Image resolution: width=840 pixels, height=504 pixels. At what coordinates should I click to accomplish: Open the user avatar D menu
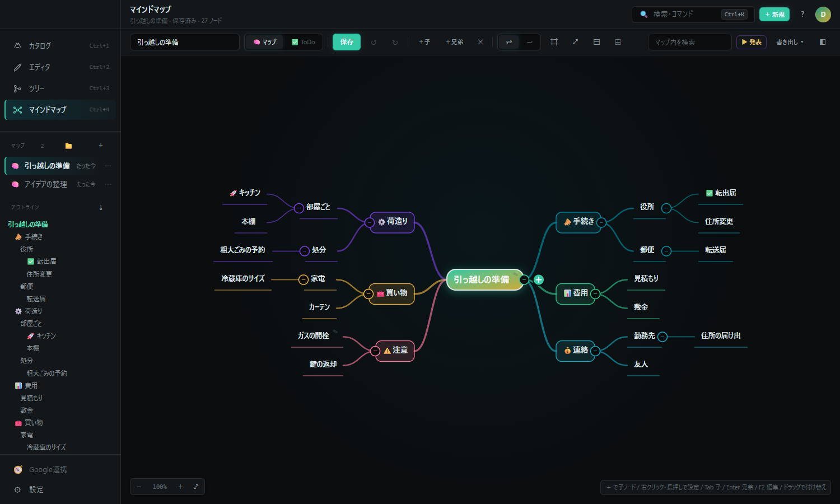pyautogui.click(x=823, y=15)
